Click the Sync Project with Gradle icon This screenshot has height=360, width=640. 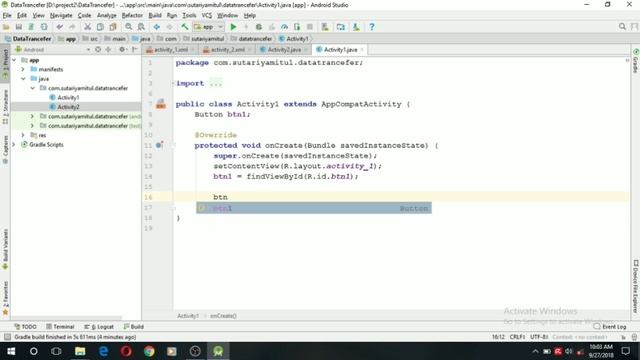[340, 27]
